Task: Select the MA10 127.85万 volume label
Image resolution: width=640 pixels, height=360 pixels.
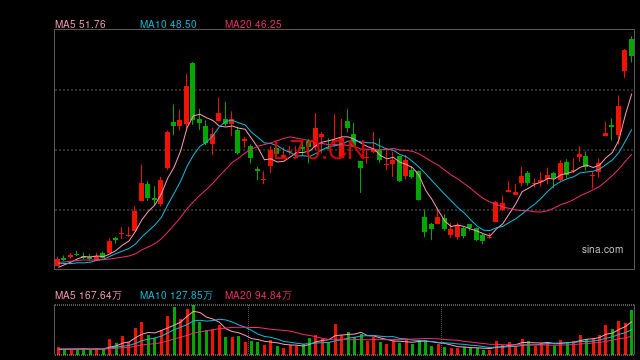Action: (176, 295)
